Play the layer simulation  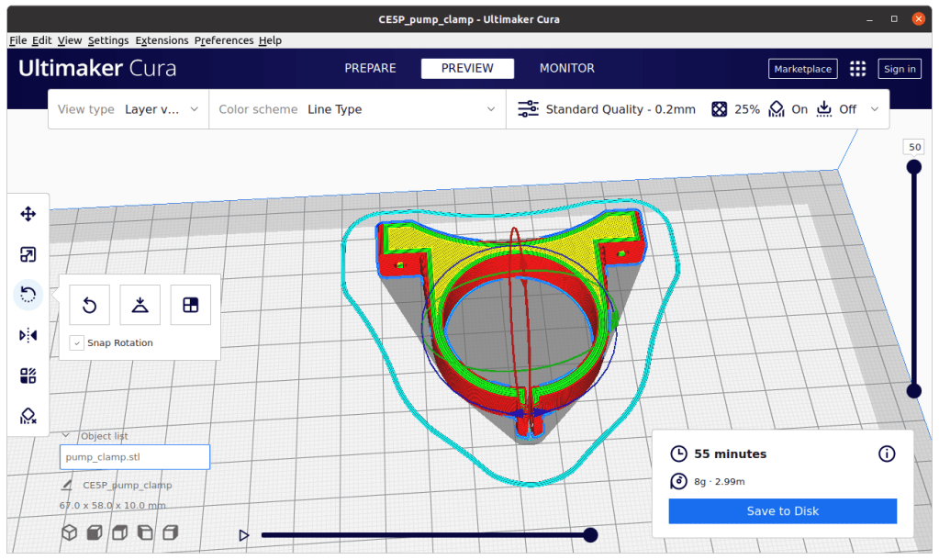coord(244,535)
